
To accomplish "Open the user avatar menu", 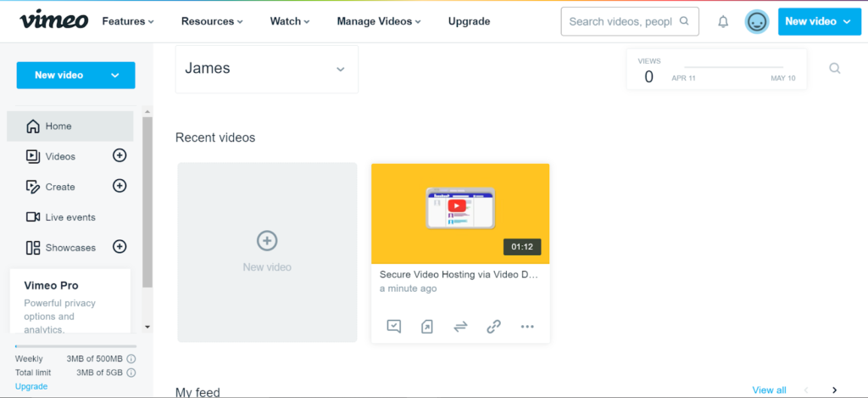I will [757, 21].
